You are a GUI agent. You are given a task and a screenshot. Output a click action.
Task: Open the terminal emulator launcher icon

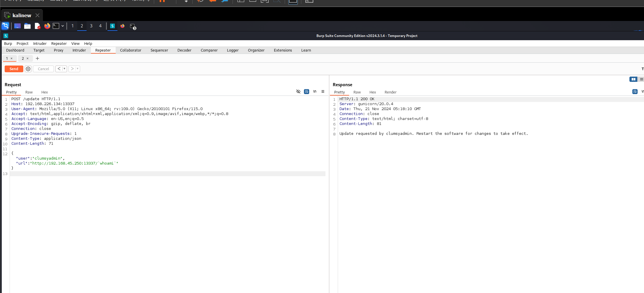pyautogui.click(x=56, y=26)
